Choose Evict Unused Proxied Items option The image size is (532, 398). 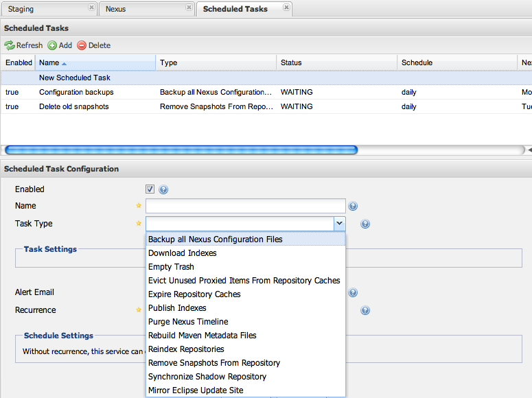point(246,281)
